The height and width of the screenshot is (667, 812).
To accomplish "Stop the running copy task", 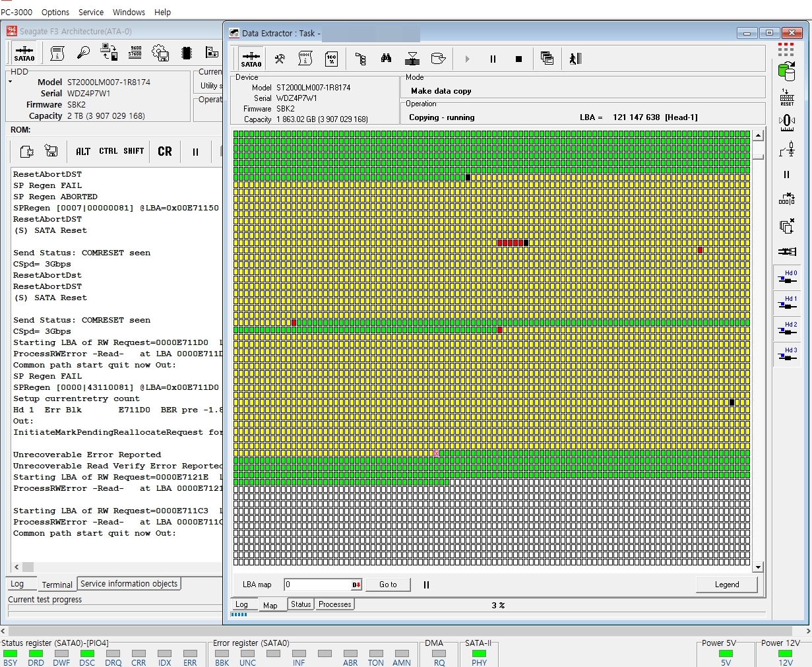I will [x=518, y=59].
